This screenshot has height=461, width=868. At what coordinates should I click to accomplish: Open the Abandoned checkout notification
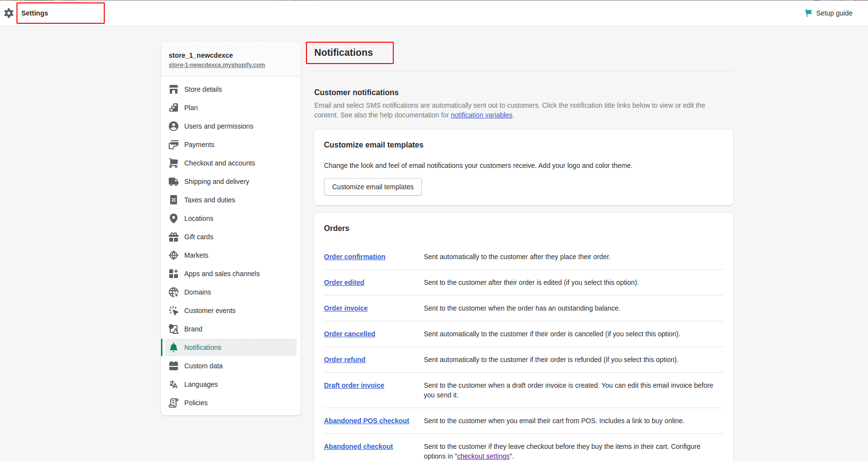click(x=358, y=446)
